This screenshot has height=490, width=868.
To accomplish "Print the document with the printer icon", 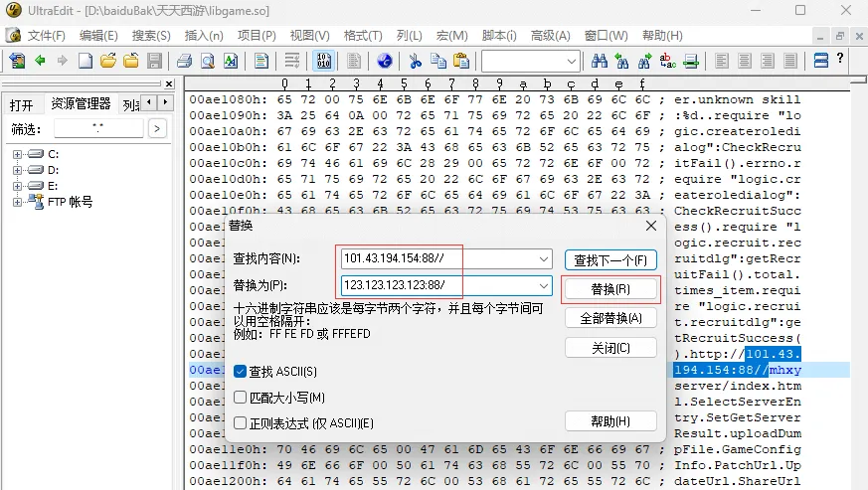I will tap(184, 61).
